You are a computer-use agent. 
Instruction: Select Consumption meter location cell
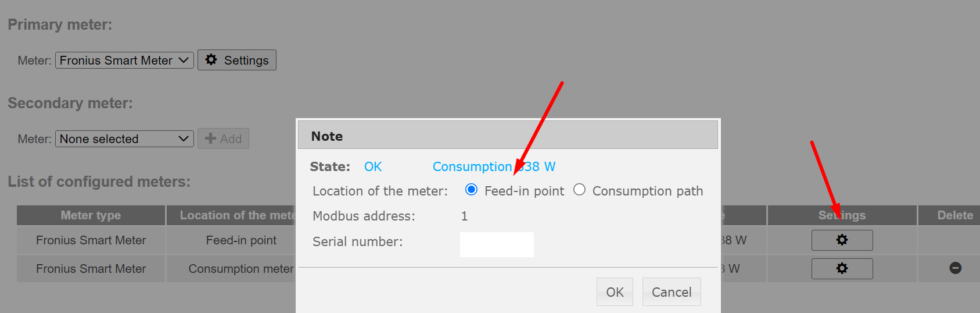point(240,269)
